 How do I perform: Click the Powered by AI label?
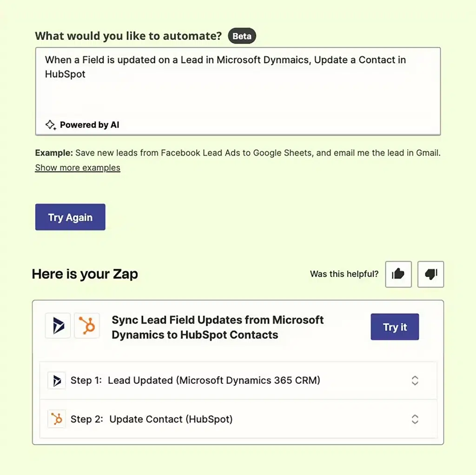pos(89,125)
